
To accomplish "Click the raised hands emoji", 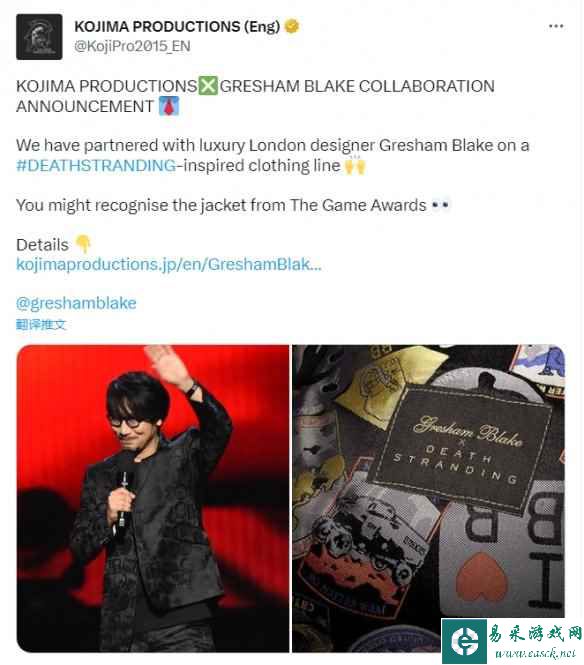I will point(355,165).
